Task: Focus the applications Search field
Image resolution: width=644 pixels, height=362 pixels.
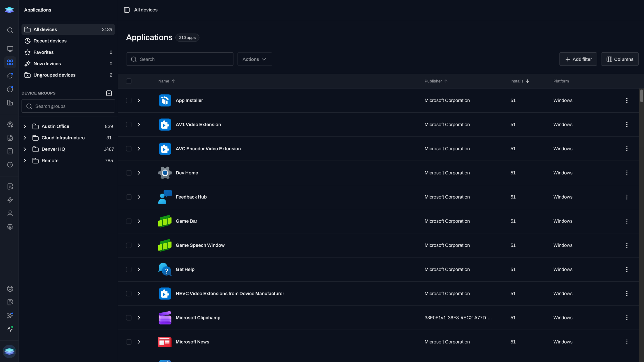Action: pyautogui.click(x=180, y=59)
